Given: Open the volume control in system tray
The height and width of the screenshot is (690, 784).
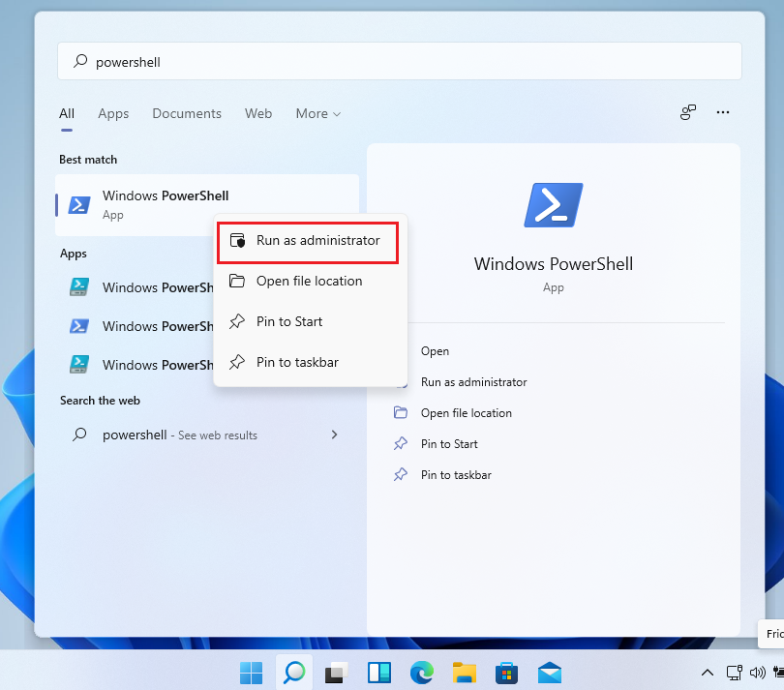Looking at the screenshot, I should [759, 672].
